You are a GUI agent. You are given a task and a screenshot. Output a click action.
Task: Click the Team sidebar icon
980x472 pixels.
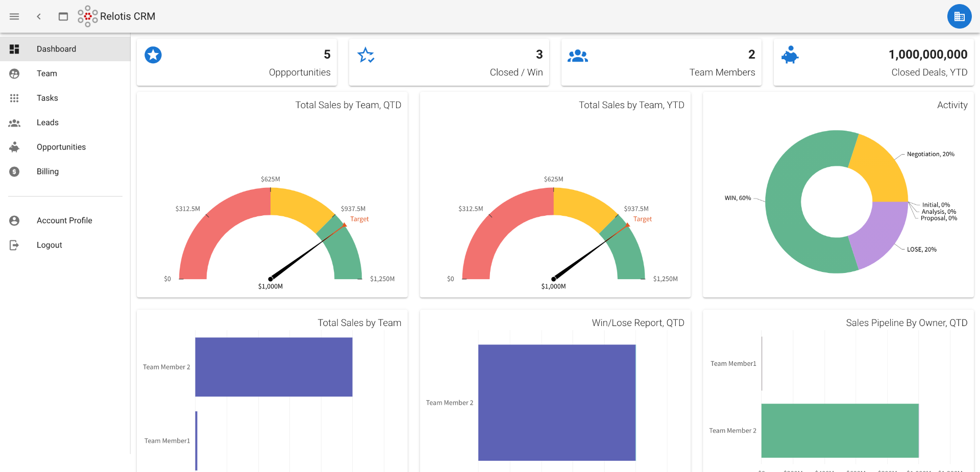click(14, 73)
